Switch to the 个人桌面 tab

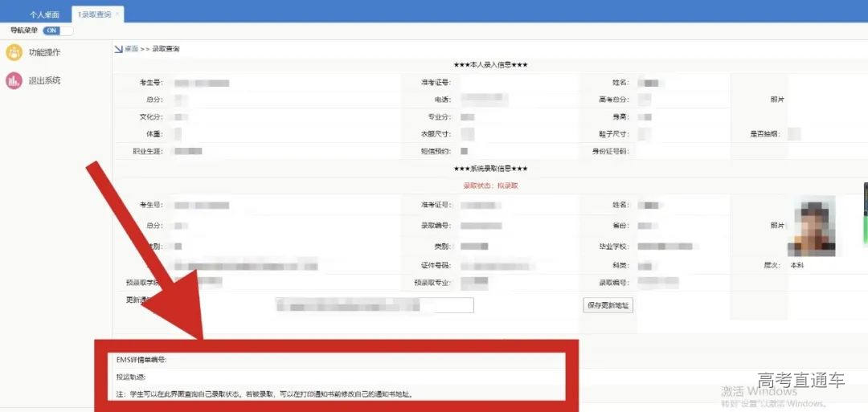click(46, 14)
